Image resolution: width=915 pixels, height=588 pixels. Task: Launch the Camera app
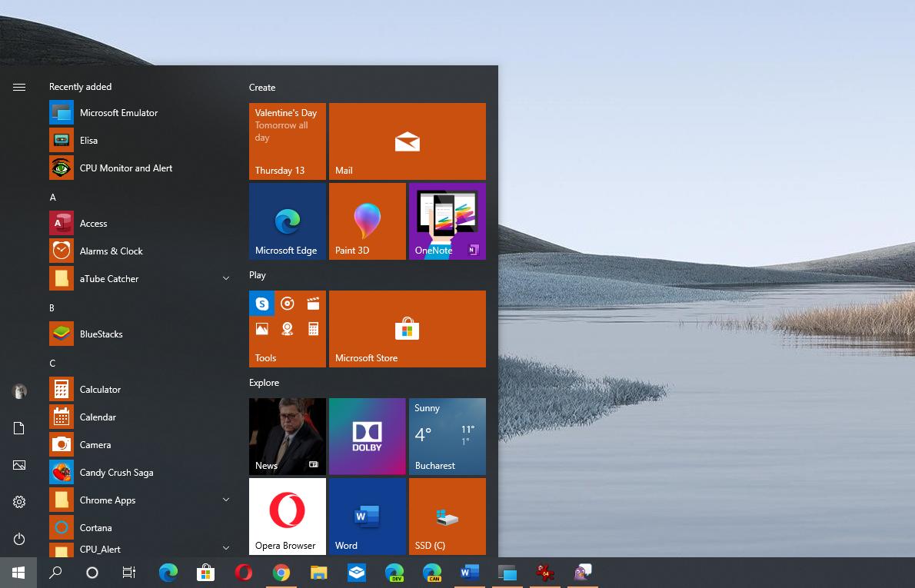tap(140, 444)
